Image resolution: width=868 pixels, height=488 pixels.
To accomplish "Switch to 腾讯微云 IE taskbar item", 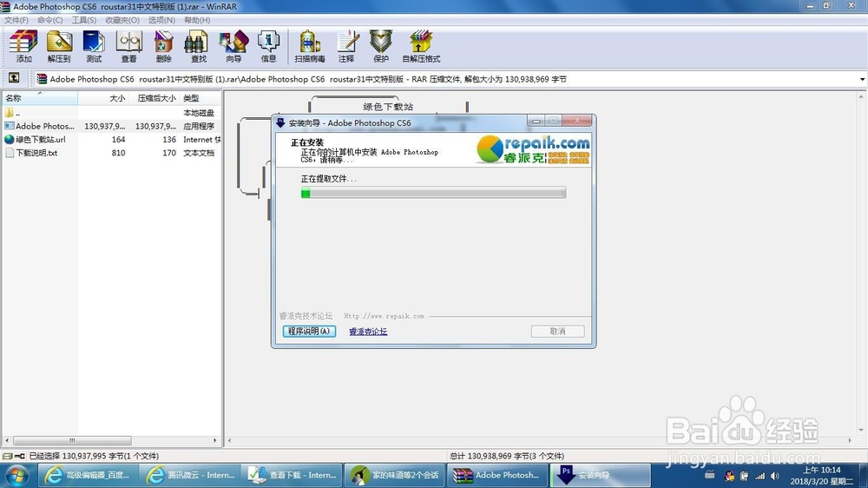I will (x=191, y=475).
